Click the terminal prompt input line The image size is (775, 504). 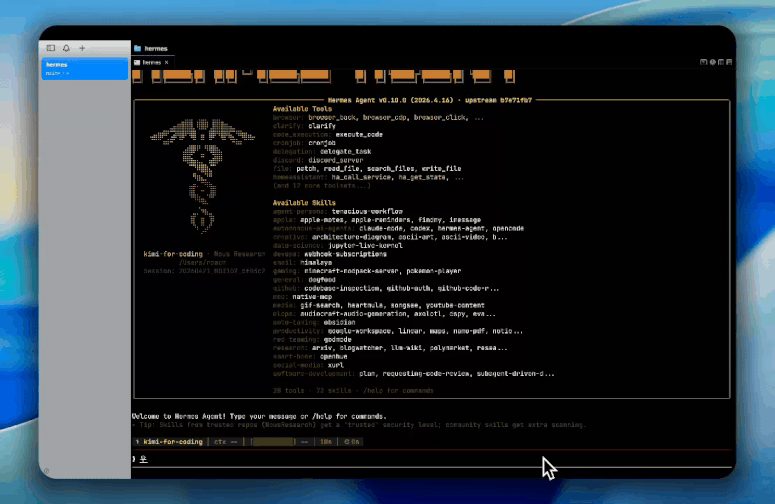coord(431,459)
